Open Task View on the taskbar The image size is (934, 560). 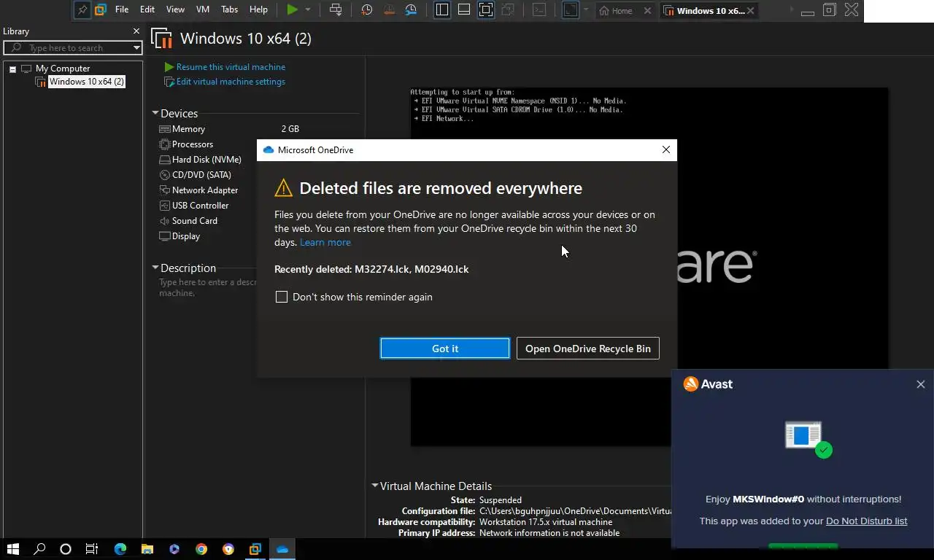pyautogui.click(x=92, y=549)
